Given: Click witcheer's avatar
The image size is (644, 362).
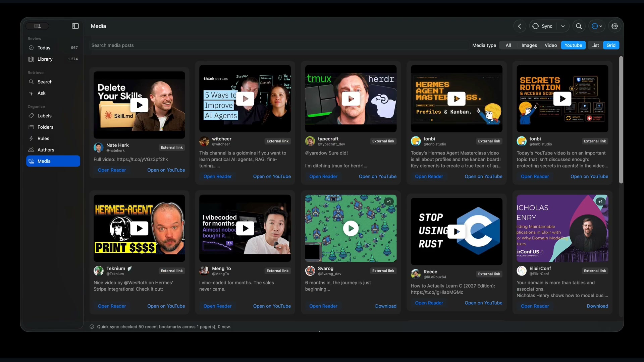Looking at the screenshot, I should [204, 141].
